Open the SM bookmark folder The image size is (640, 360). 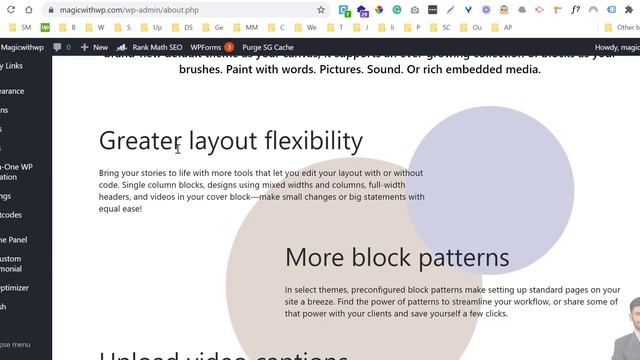(x=20, y=27)
